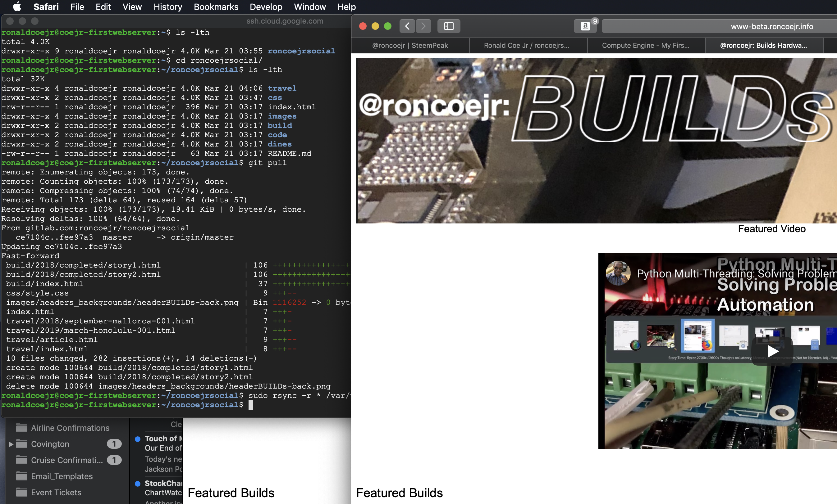Toggle the Safari sidebar button
837x504 pixels.
pyautogui.click(x=449, y=26)
